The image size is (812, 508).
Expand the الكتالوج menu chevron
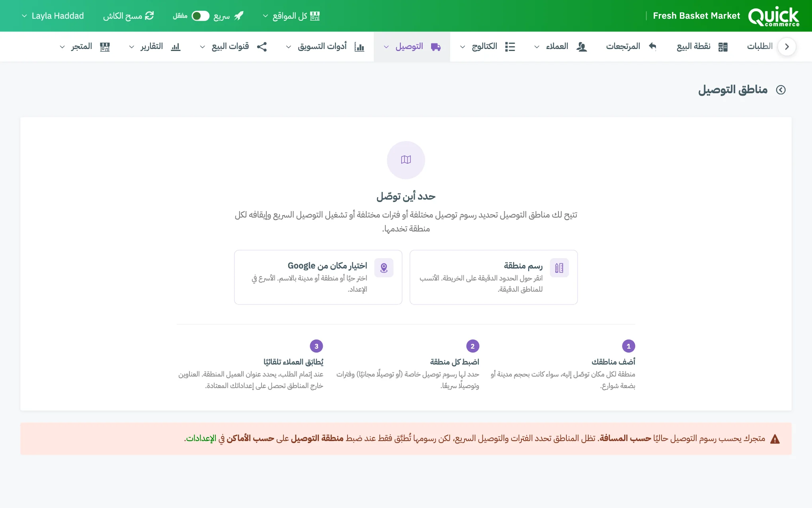click(x=463, y=47)
